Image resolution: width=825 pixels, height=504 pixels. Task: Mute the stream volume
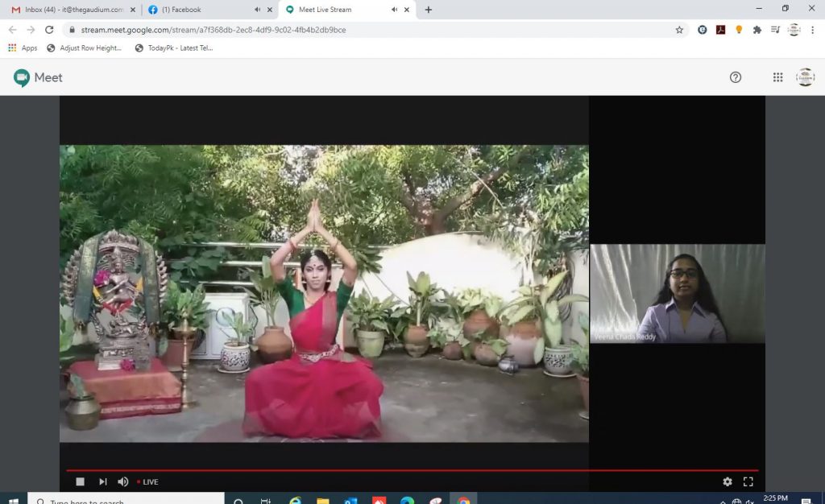coord(123,481)
